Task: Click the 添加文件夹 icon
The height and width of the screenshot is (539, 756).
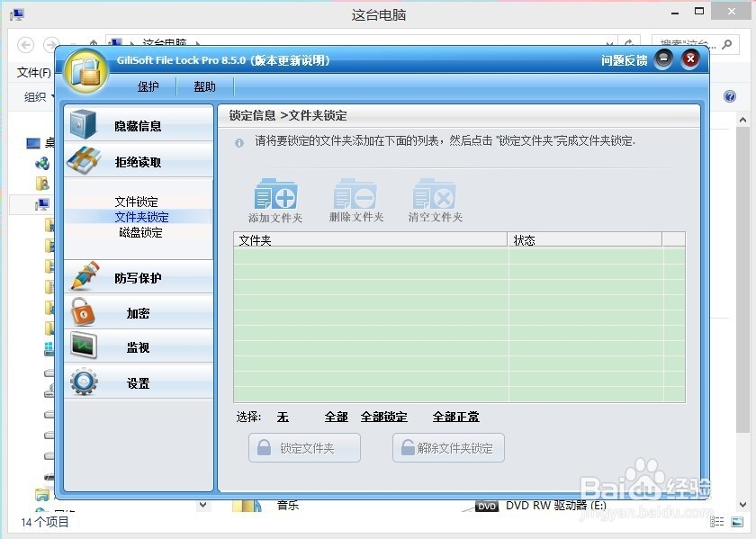Action: 275,201
